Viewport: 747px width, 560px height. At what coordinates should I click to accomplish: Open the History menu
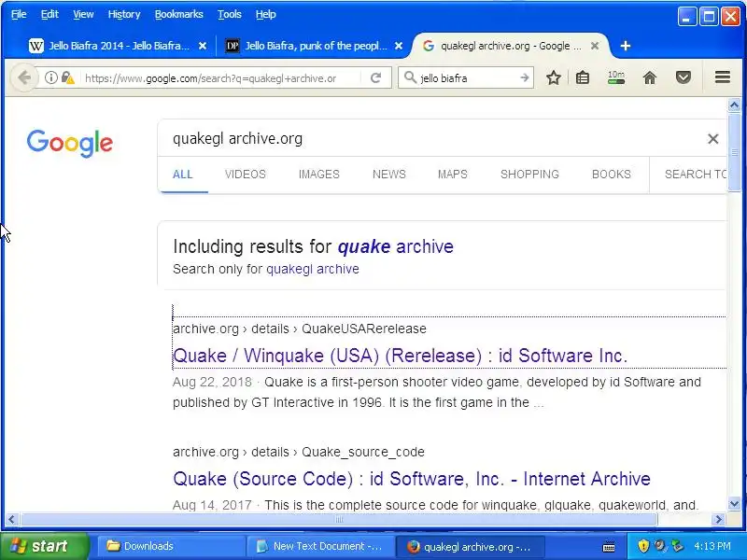124,14
